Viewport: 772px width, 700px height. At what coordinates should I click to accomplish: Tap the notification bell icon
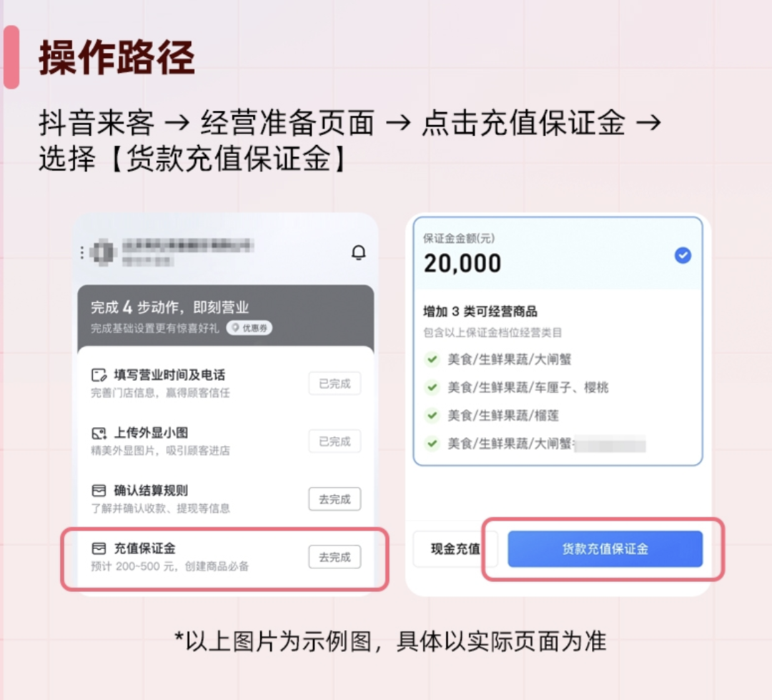(358, 252)
